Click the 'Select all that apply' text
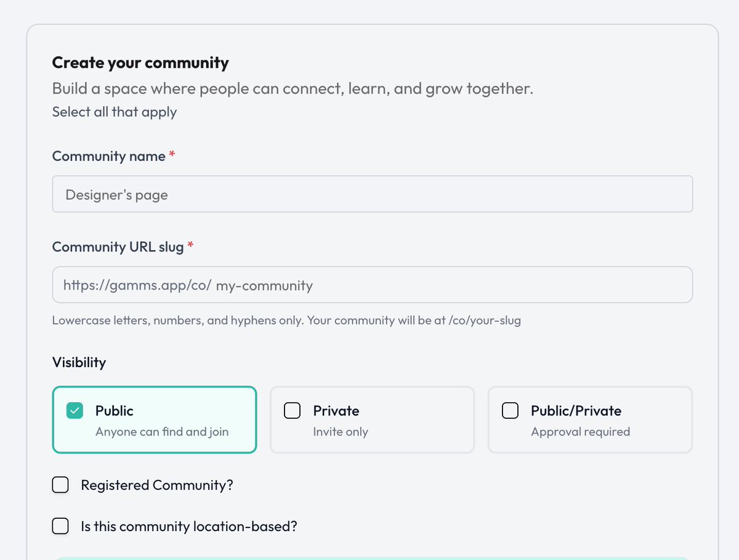The height and width of the screenshot is (560, 739). tap(115, 112)
